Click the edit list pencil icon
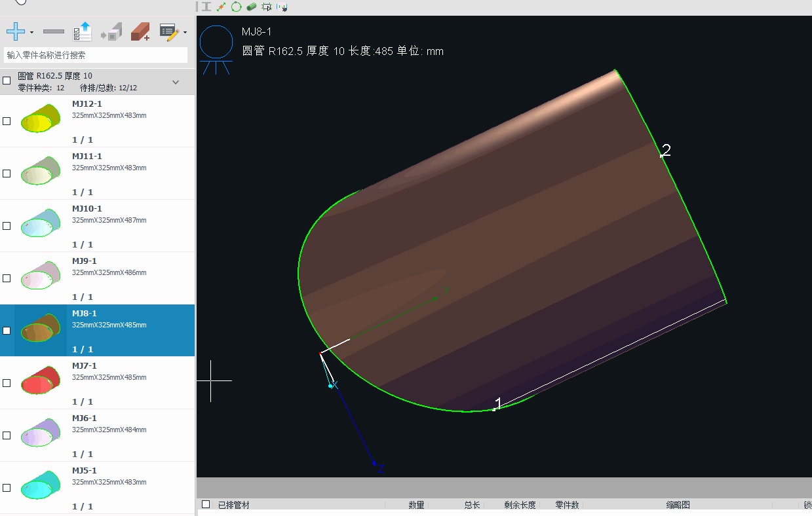Image resolution: width=812 pixels, height=516 pixels. pyautogui.click(x=169, y=31)
